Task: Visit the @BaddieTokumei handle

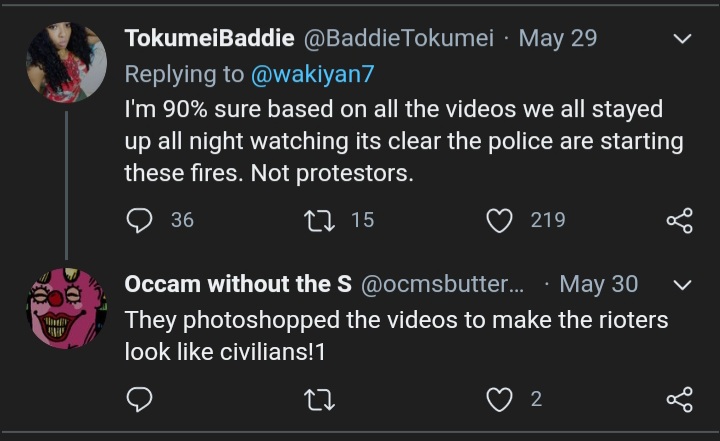Action: click(x=399, y=38)
